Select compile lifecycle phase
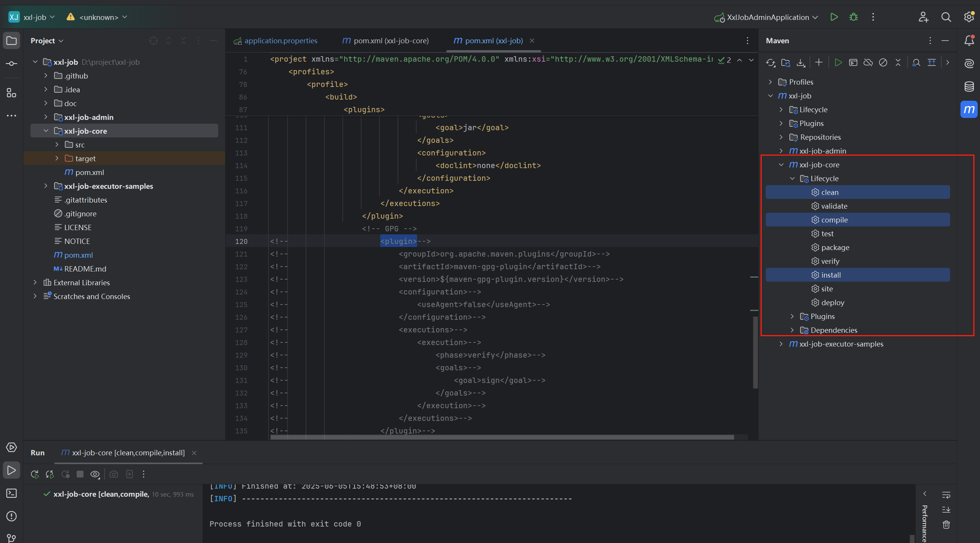The image size is (980, 543). pos(858,220)
